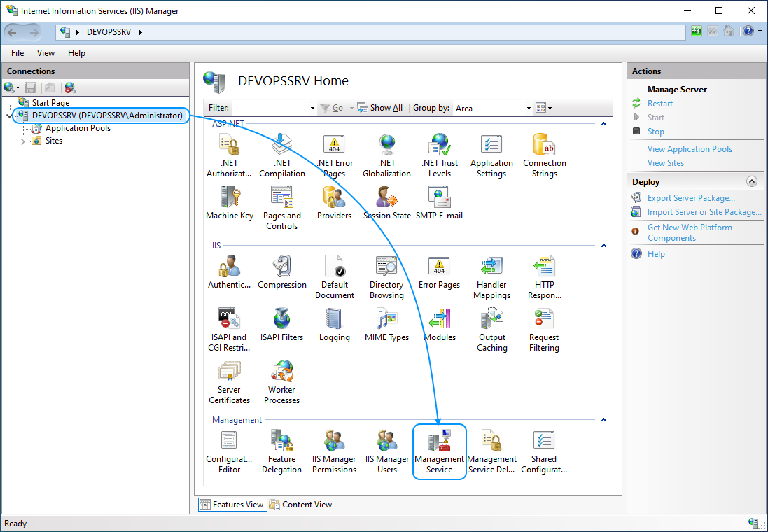Image resolution: width=768 pixels, height=532 pixels.
Task: Open Application Settings feature
Action: pos(491,156)
